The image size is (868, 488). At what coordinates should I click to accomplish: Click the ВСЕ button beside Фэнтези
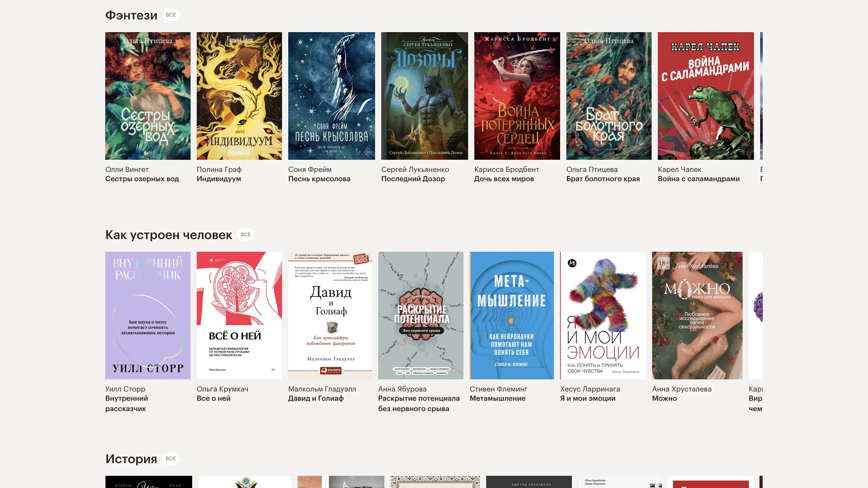coord(171,15)
